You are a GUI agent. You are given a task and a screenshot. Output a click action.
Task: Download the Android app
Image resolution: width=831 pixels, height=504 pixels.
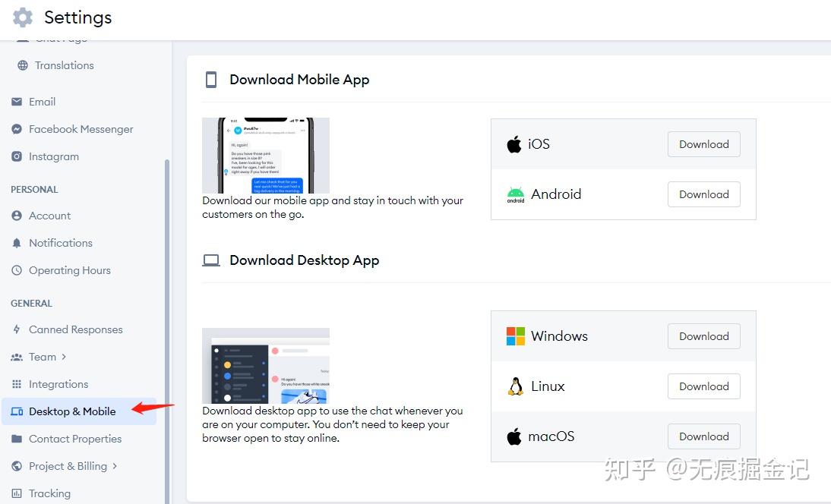coord(704,194)
